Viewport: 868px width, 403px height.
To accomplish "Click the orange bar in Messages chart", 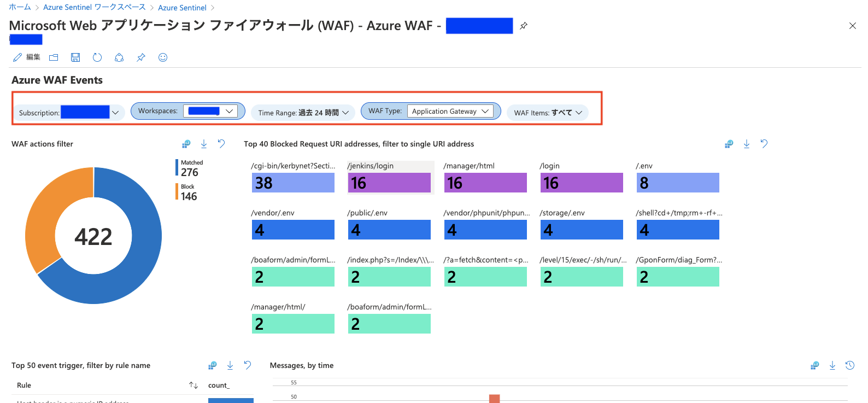I will 494,399.
